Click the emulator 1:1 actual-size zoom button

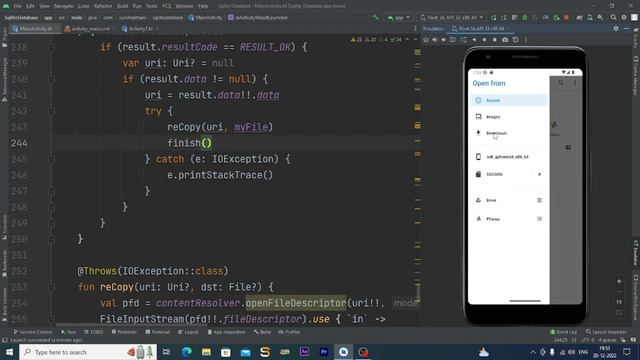[x=619, y=302]
